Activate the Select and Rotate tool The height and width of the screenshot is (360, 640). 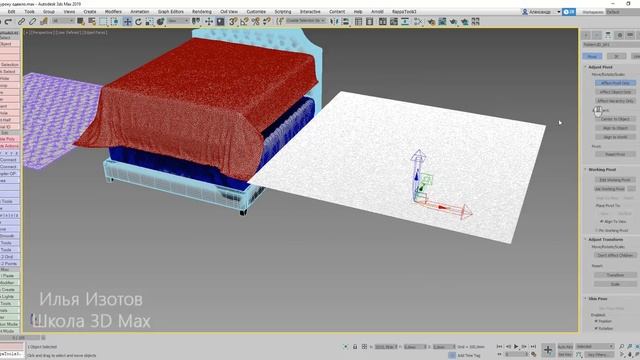138,21
